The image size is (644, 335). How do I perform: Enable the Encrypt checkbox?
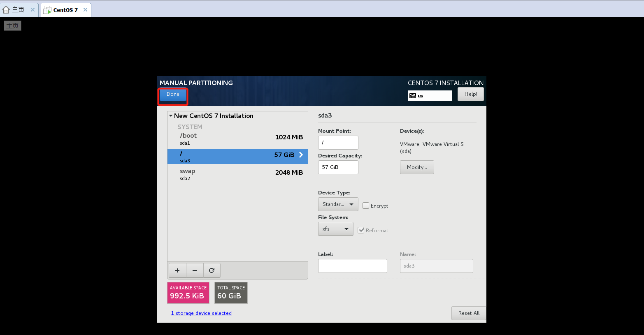point(366,206)
